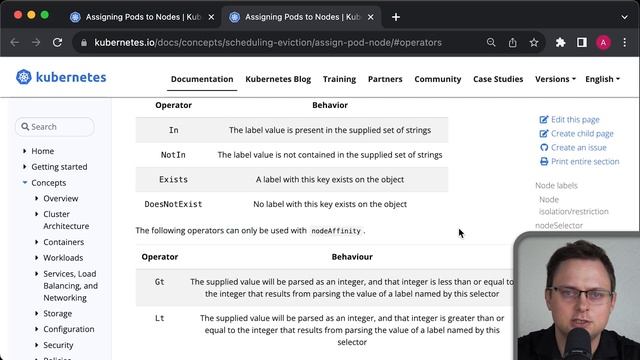Open Kubernetes Blog nav item
Image resolution: width=640 pixels, height=360 pixels.
[x=278, y=79]
